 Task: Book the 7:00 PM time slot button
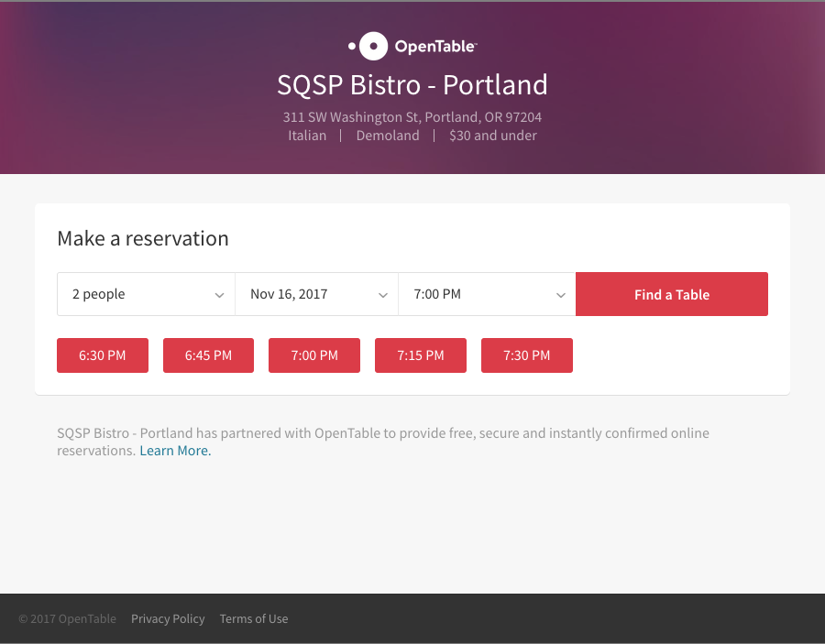(x=314, y=355)
